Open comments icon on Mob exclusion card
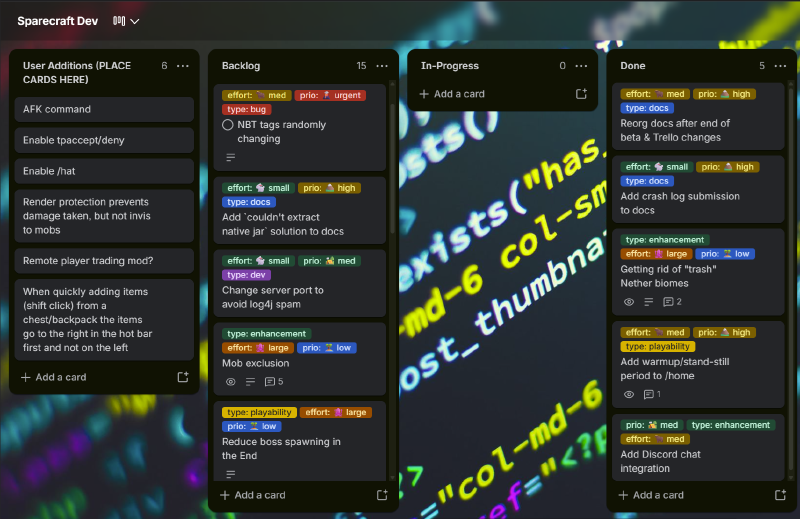 click(273, 382)
